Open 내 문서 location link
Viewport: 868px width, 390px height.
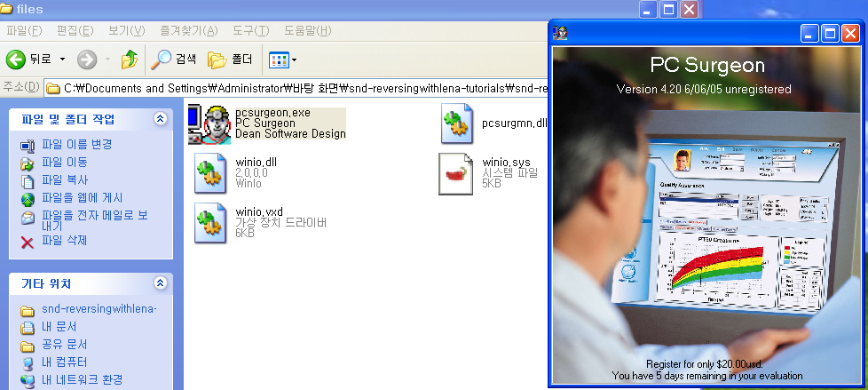(x=59, y=326)
